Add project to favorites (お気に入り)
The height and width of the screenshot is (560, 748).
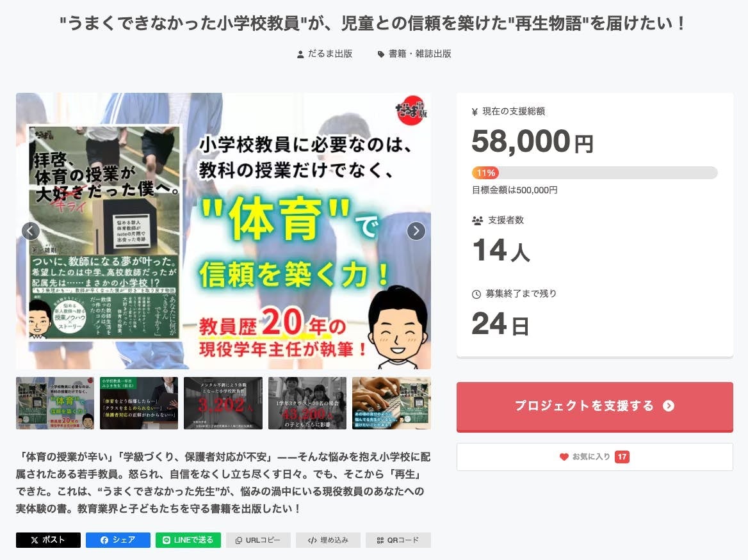pyautogui.click(x=594, y=457)
